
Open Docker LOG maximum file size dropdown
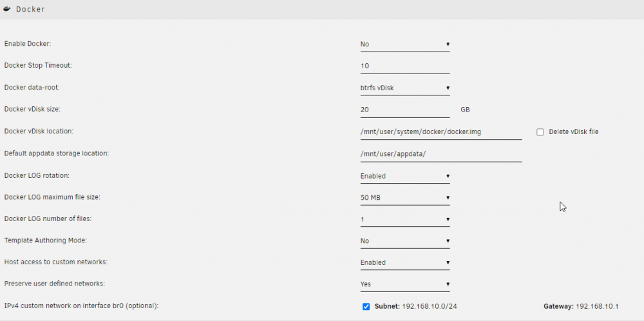pyautogui.click(x=405, y=198)
